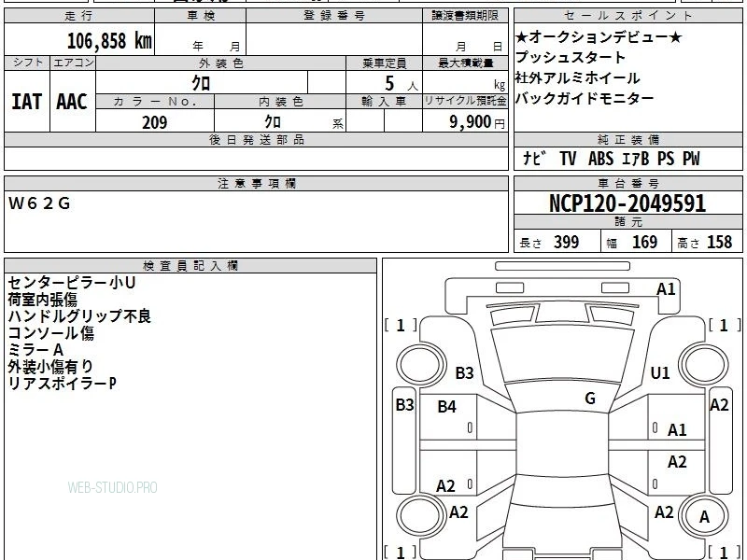Click the 譲渡書類期限 header cell
This screenshot has height=560, width=747.
coord(465,16)
